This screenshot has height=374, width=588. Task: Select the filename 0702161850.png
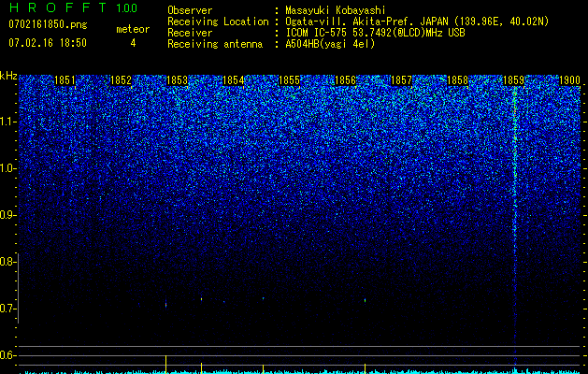coord(48,24)
